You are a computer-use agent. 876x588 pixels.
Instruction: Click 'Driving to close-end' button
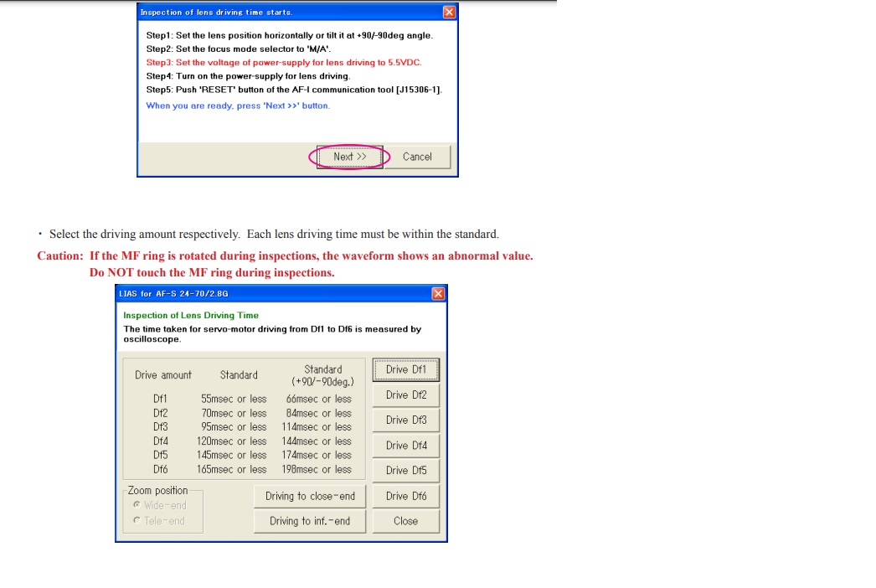(x=310, y=496)
